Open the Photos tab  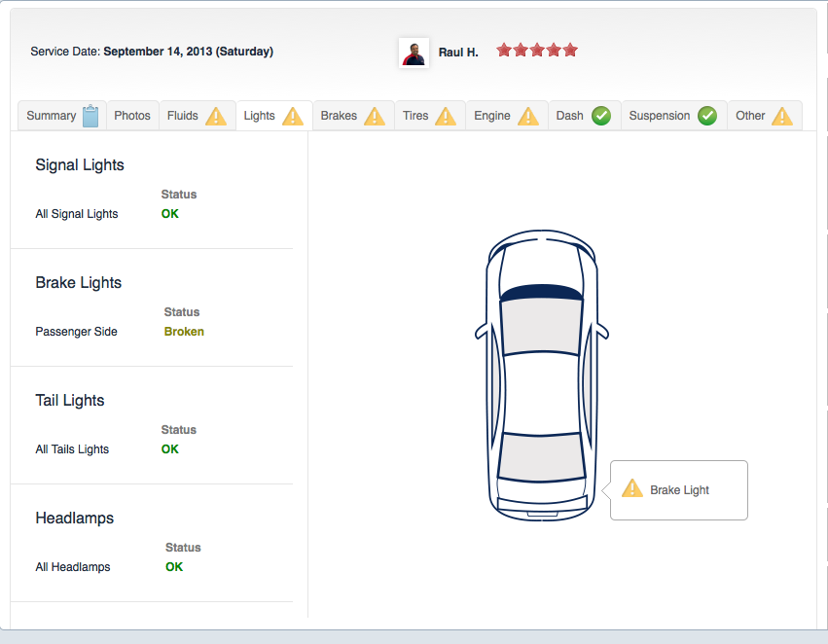coord(132,116)
